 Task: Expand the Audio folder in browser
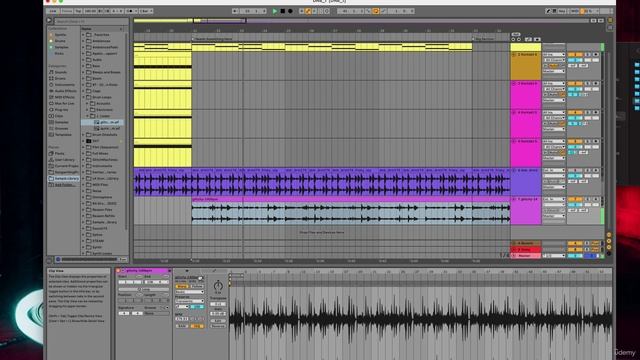tap(83, 60)
